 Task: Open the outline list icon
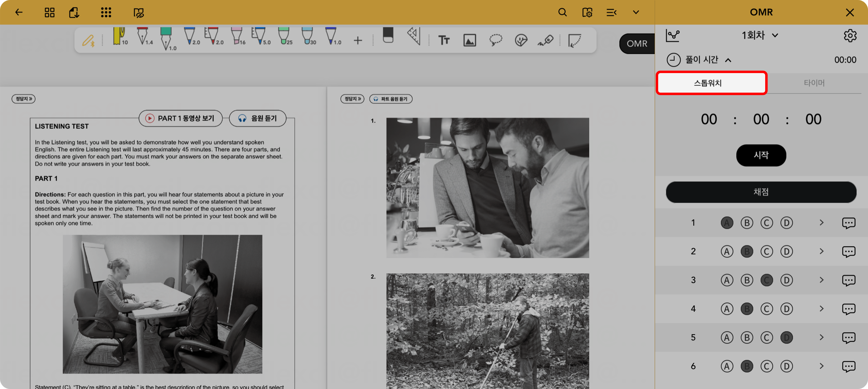coord(611,12)
